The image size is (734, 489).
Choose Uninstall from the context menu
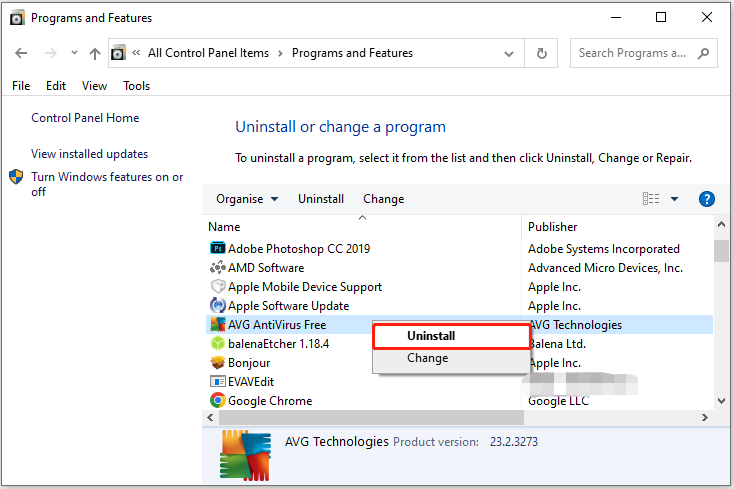(x=452, y=336)
